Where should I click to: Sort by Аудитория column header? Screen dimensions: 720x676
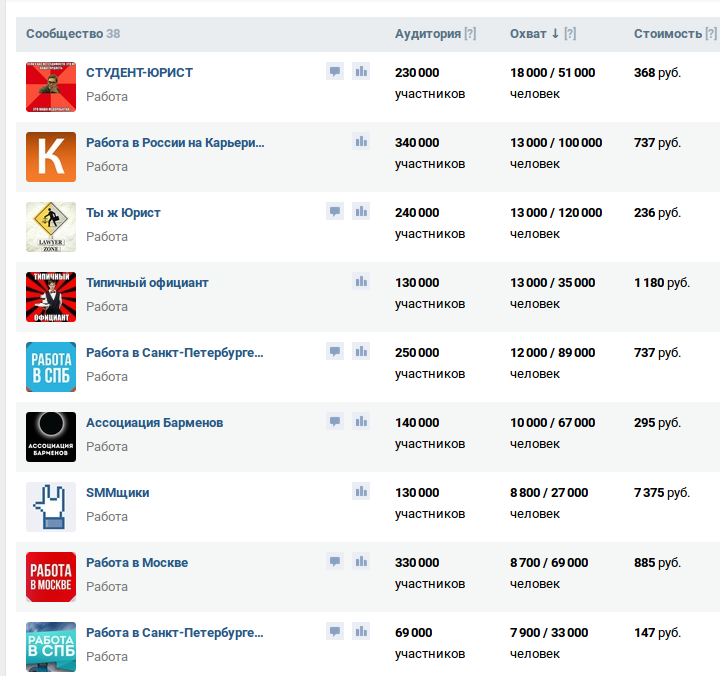pyautogui.click(x=428, y=34)
